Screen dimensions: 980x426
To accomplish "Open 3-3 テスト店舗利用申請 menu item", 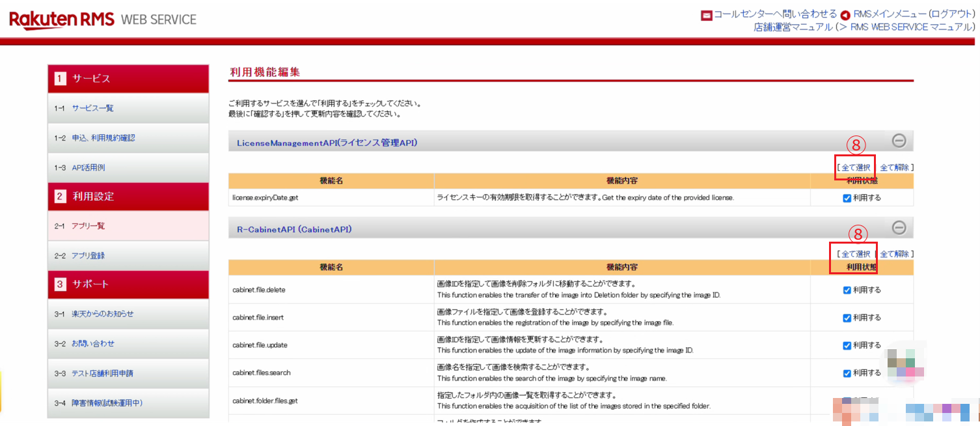I will click(128, 373).
